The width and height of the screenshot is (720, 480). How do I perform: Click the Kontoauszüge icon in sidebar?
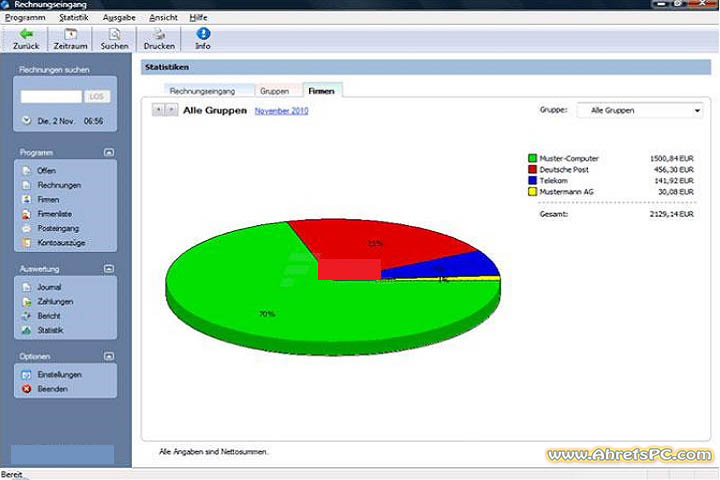point(27,243)
